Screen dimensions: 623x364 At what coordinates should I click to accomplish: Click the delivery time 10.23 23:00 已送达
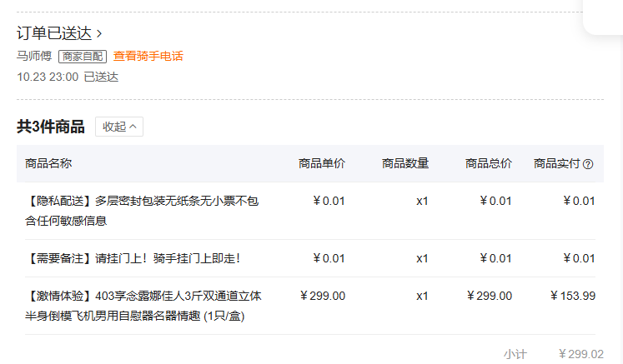pos(68,77)
